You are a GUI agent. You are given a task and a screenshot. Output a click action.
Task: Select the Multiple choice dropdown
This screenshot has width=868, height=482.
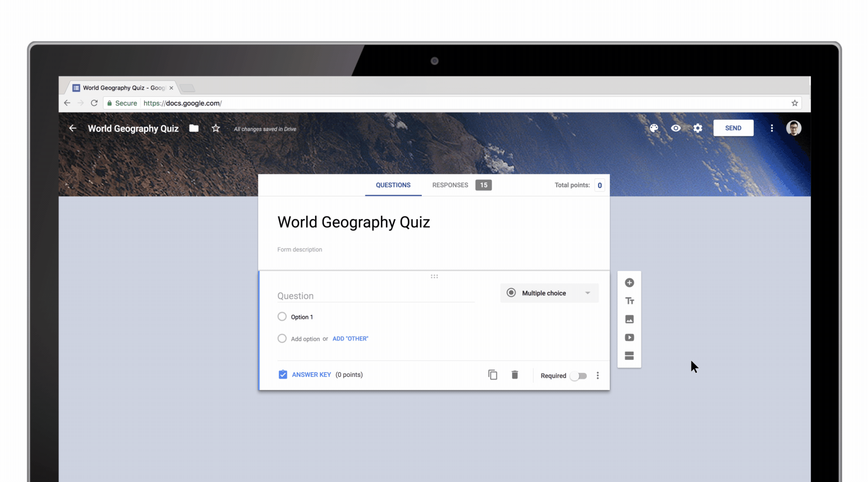coord(548,292)
